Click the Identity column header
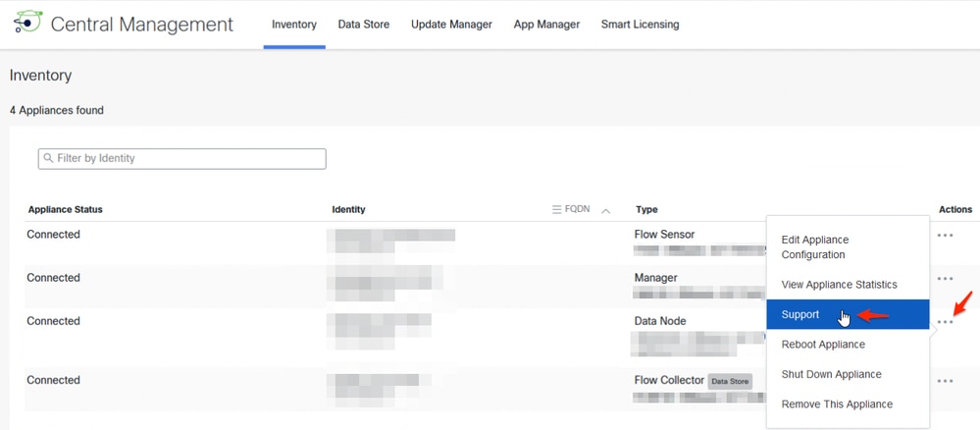980x430 pixels. 349,210
